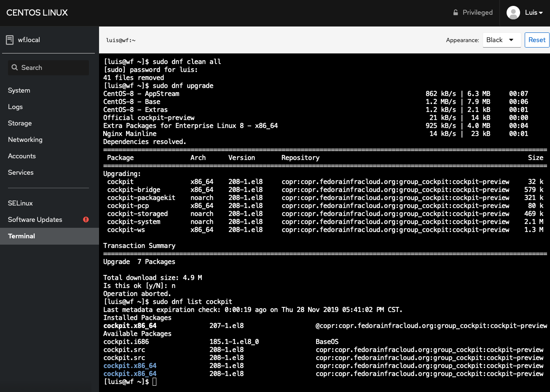Select Networking from the sidebar
This screenshot has height=392, width=550.
tap(25, 139)
